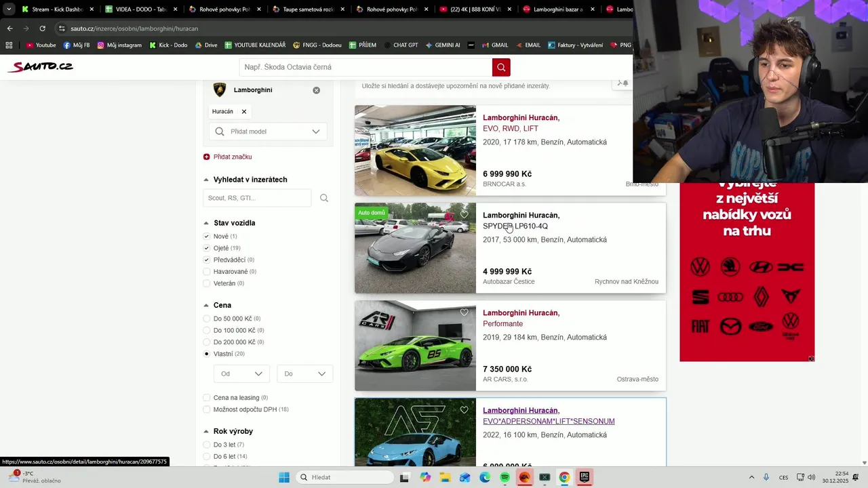Open Task View on taskbar

point(405,477)
